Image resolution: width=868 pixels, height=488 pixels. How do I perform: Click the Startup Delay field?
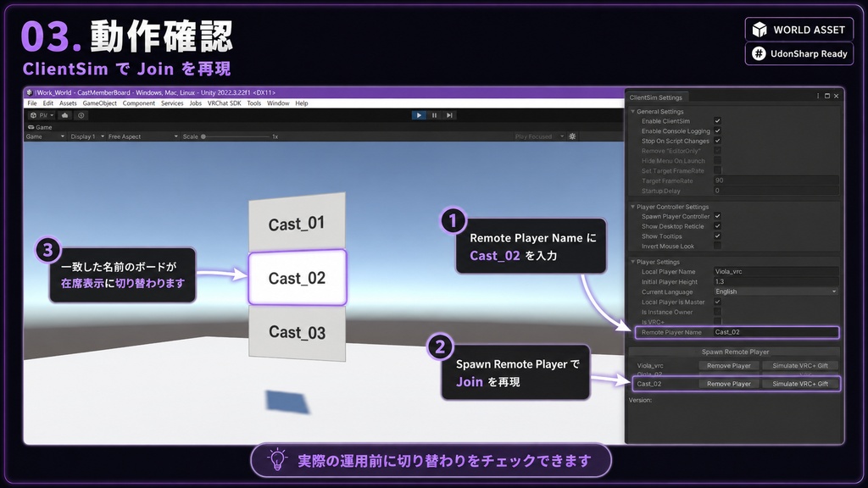click(x=776, y=191)
